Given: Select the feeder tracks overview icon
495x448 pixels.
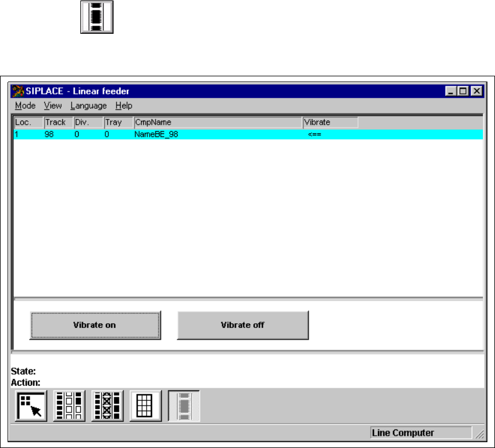Looking at the screenshot, I should tap(69, 406).
